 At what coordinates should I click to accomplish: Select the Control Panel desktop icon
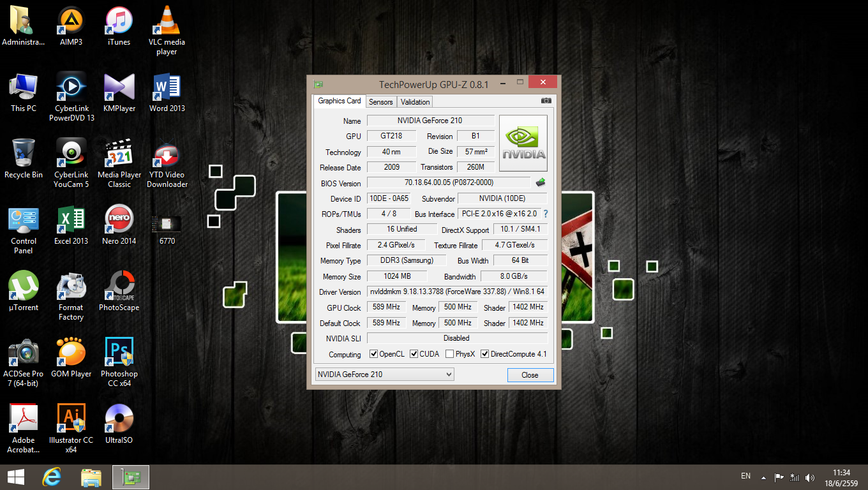point(24,230)
